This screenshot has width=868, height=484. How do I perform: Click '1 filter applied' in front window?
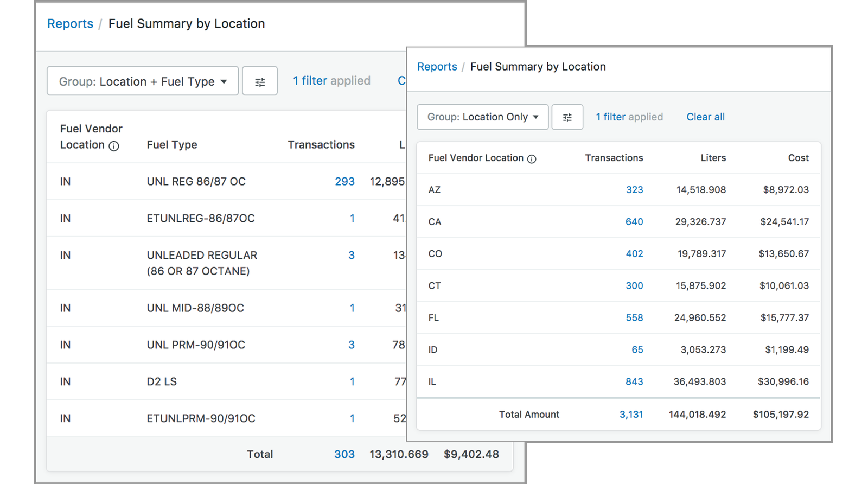tap(629, 117)
